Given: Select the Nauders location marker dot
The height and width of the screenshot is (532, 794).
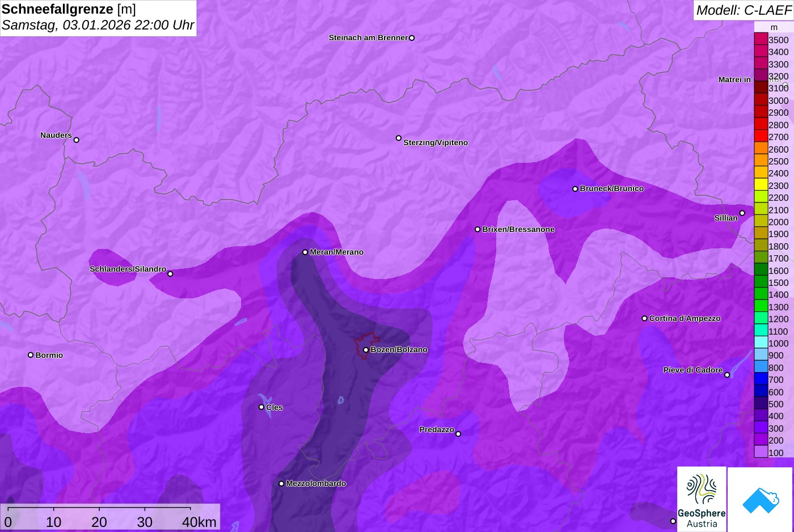Looking at the screenshot, I should [x=77, y=140].
